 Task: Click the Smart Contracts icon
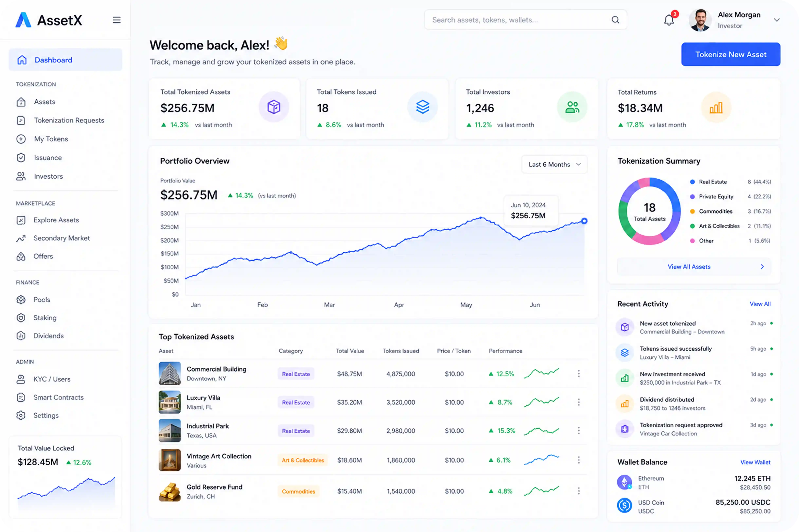coord(21,397)
